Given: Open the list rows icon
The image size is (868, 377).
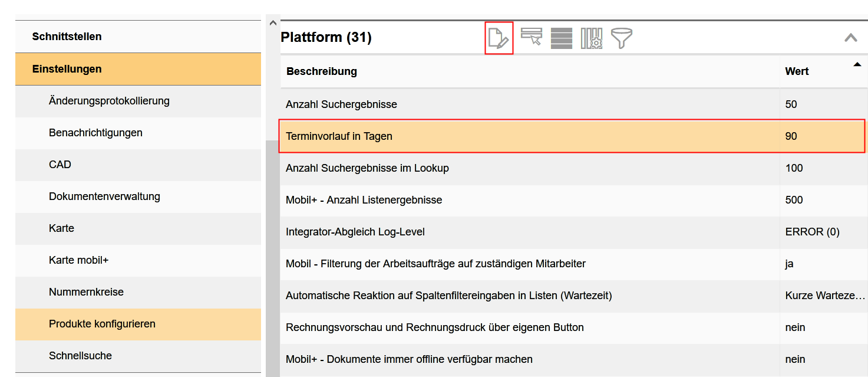Looking at the screenshot, I should (x=561, y=37).
